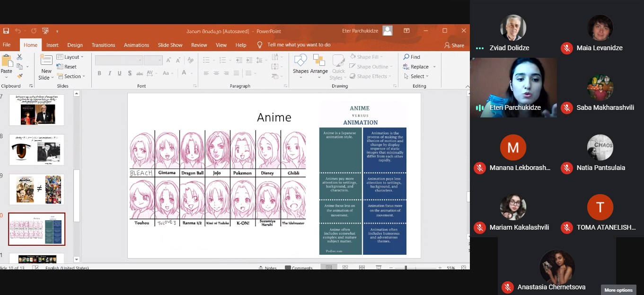Click the Find magnifier icon
The width and height of the screenshot is (644, 295).
click(x=406, y=57)
